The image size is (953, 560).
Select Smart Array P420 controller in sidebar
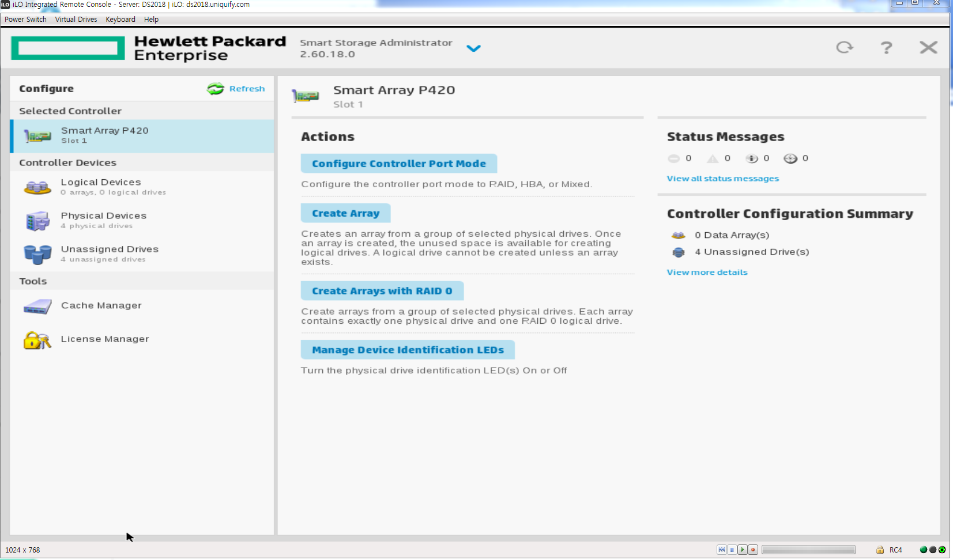(x=142, y=136)
